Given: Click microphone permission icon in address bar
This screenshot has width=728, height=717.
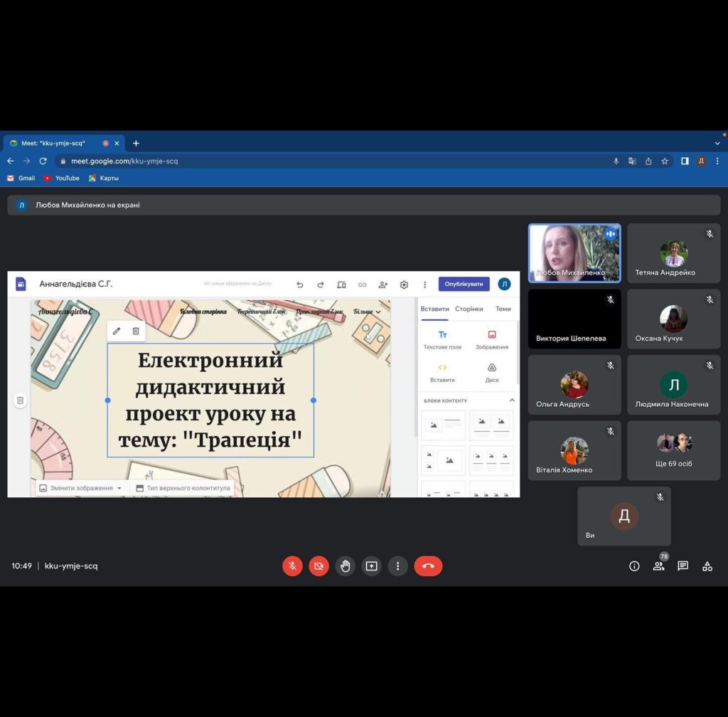Looking at the screenshot, I should click(616, 161).
